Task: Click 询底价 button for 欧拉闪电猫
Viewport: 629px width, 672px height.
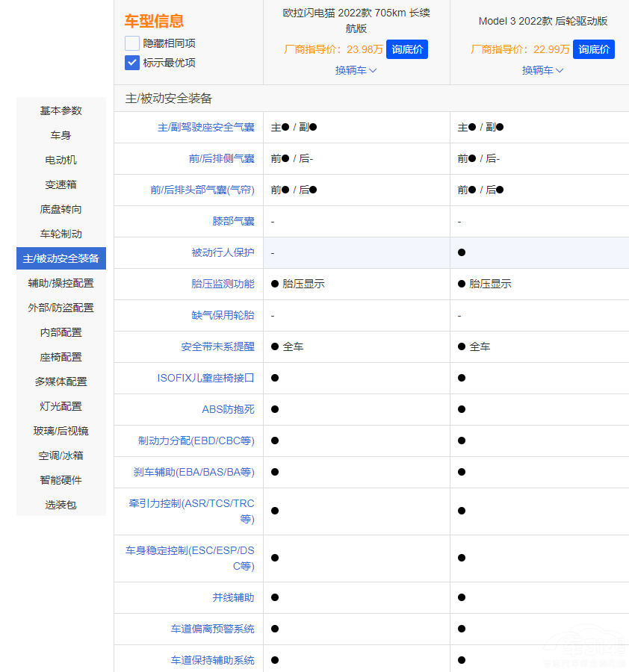Action: point(407,49)
